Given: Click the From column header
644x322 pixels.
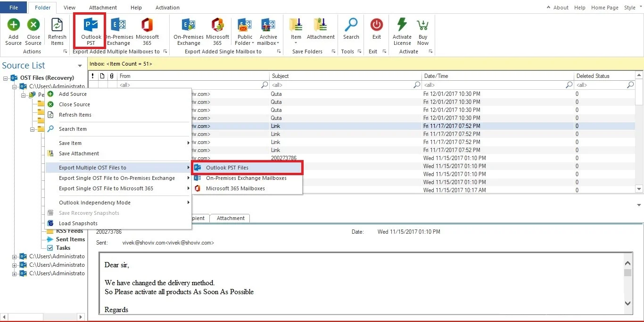Looking at the screenshot, I should 193,76.
